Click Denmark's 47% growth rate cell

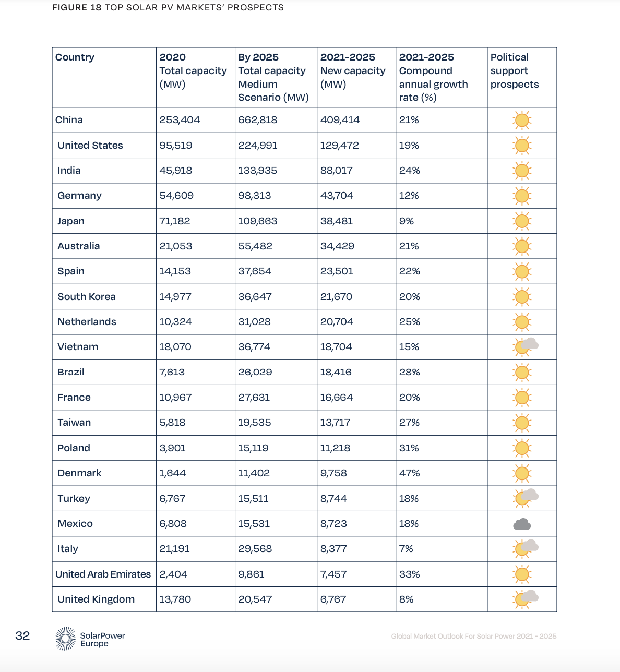pyautogui.click(x=410, y=473)
